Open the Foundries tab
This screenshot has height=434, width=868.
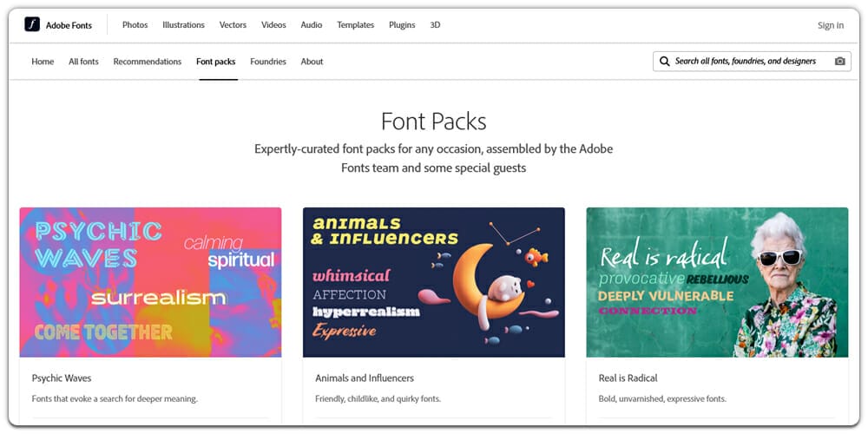pos(268,62)
